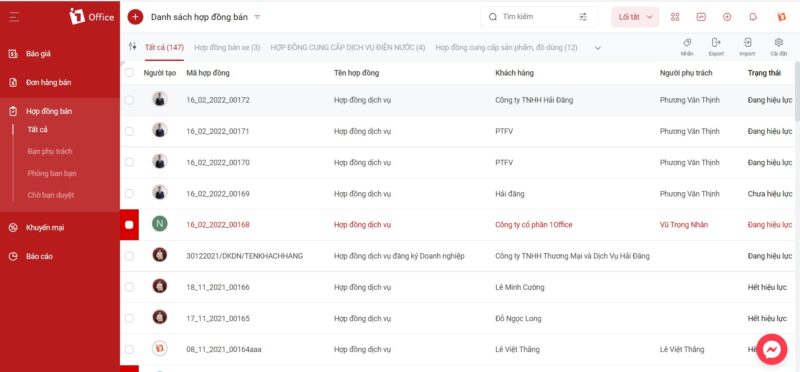Open the notifications bell

point(753,17)
